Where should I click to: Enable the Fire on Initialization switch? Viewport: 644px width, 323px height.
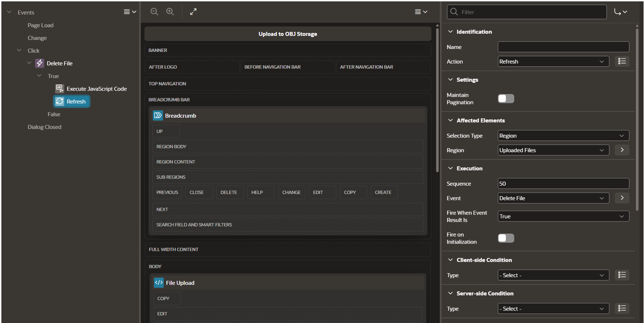point(506,238)
